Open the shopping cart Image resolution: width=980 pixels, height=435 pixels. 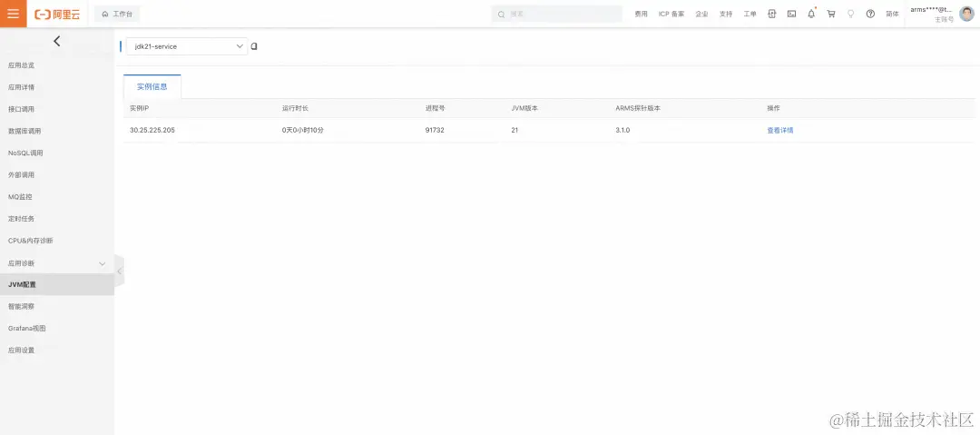click(x=831, y=14)
